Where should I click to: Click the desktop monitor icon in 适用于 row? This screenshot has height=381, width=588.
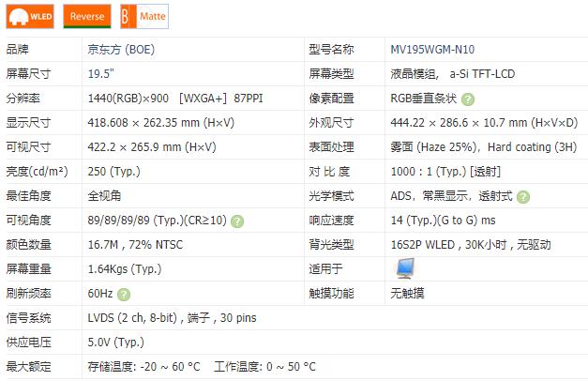(x=405, y=268)
